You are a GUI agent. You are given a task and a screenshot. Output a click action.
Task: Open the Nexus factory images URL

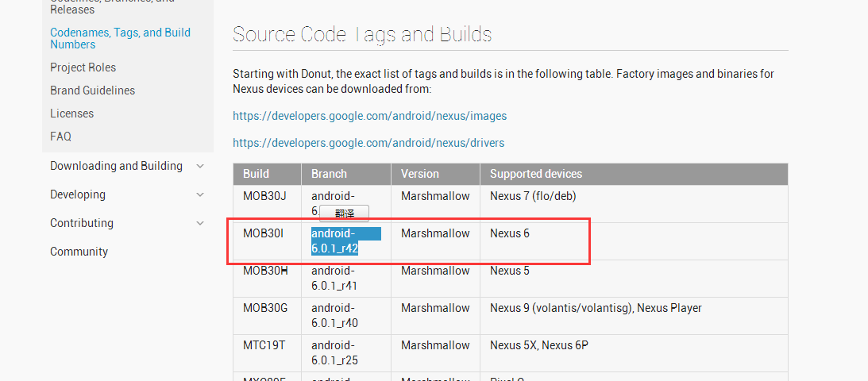(369, 116)
